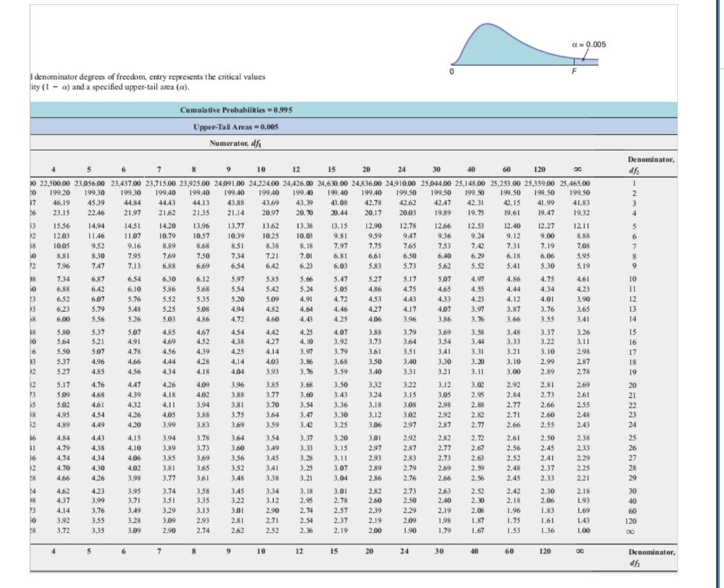The width and height of the screenshot is (724, 588).
Task: Click denominator df2 row label 27
Action: click(633, 458)
